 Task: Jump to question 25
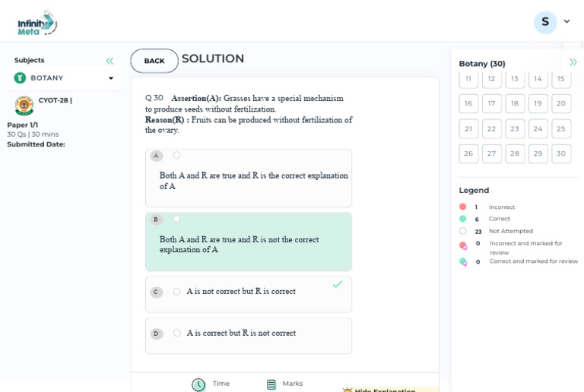(x=561, y=128)
